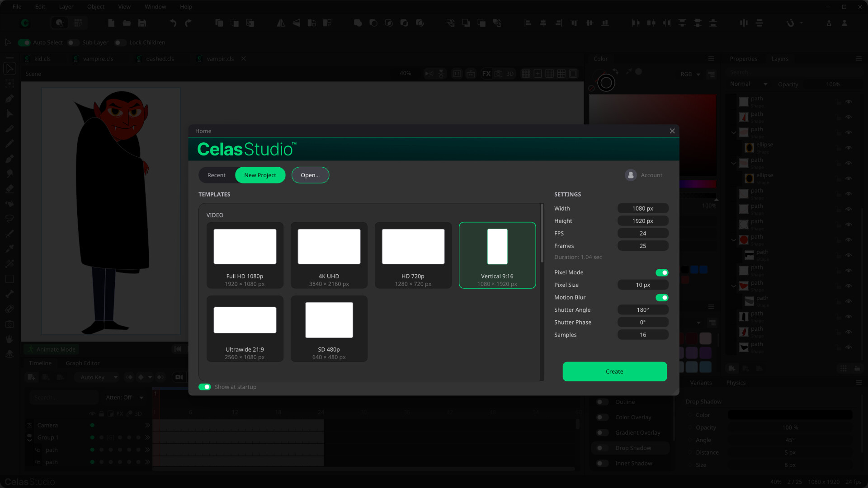
Task: Open the RGB color model dropdown
Action: pyautogui.click(x=690, y=74)
